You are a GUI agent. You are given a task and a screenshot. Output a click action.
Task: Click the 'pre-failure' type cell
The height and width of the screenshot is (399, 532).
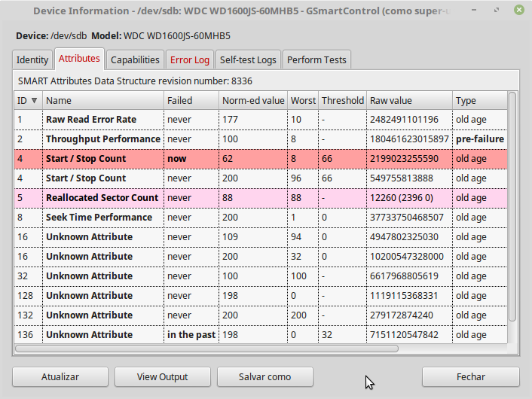(480, 139)
